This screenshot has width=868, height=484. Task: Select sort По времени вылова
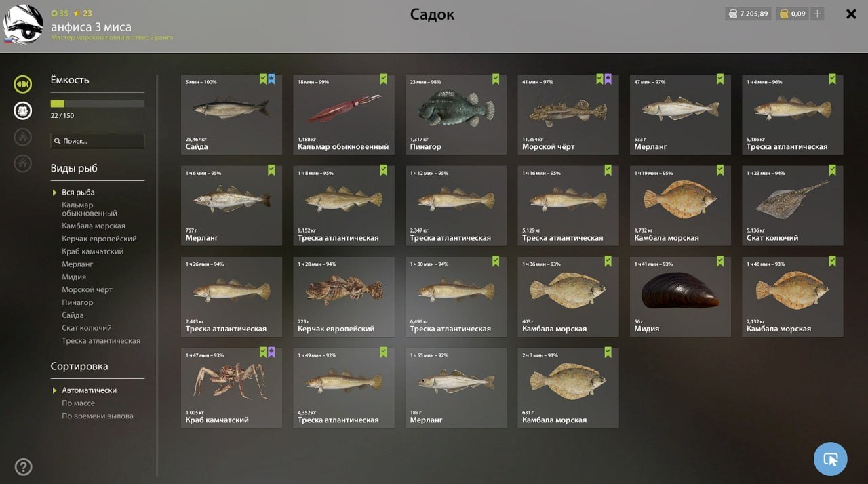tap(98, 416)
